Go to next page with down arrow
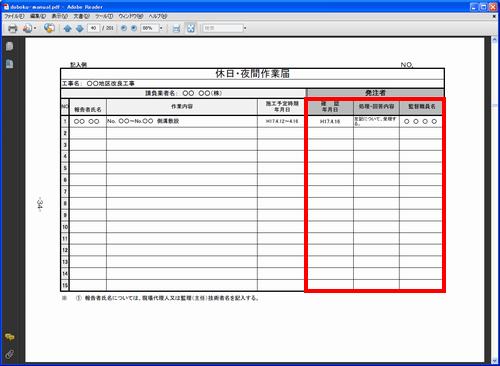This screenshot has width=500, height=366. tap(80, 29)
